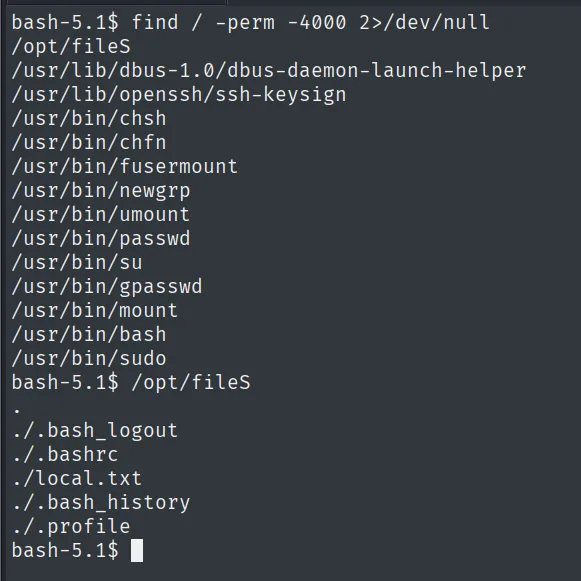581x581 pixels.
Task: Click the /usr/bin/chfn output line
Action: click(x=89, y=143)
